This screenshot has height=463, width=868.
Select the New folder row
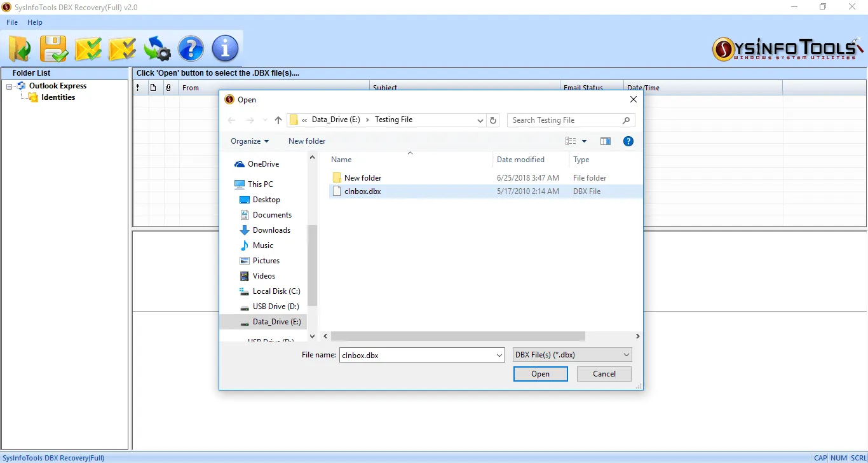click(x=486, y=177)
